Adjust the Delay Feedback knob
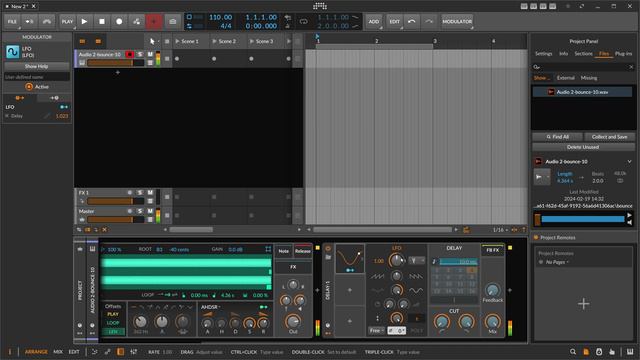Image resolution: width=640 pixels, height=360 pixels. 493,290
